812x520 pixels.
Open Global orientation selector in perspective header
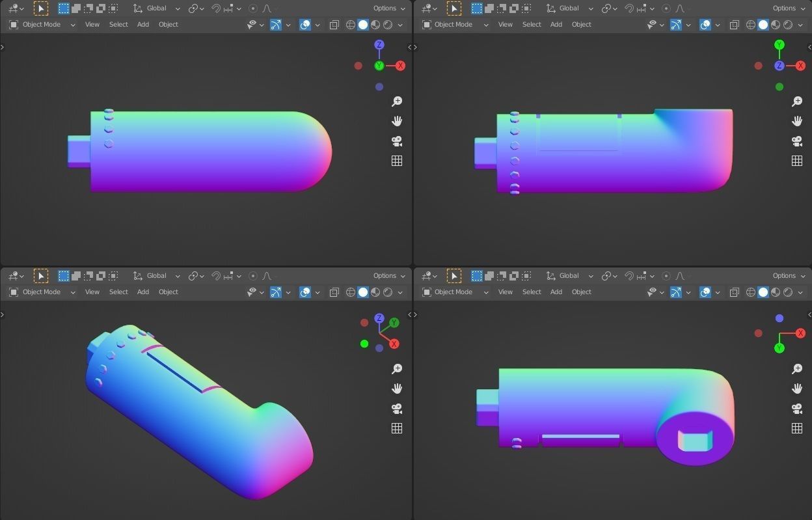click(x=156, y=276)
